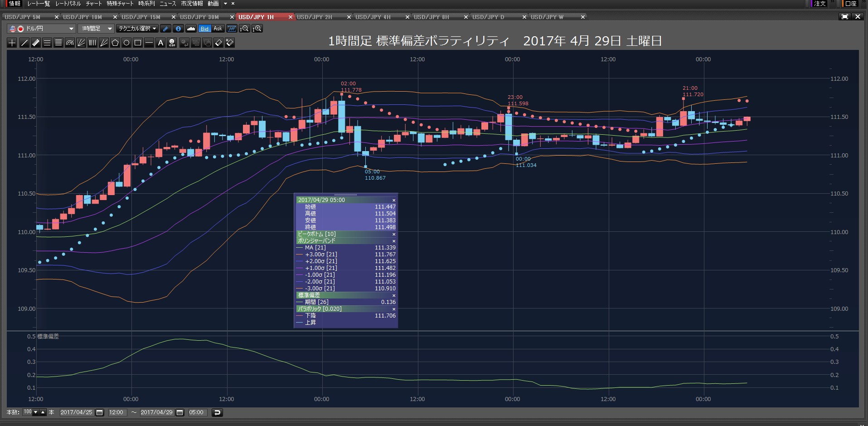Open the smiley icon stamp tool
Image resolution: width=868 pixels, height=426 pixels.
coord(172,43)
